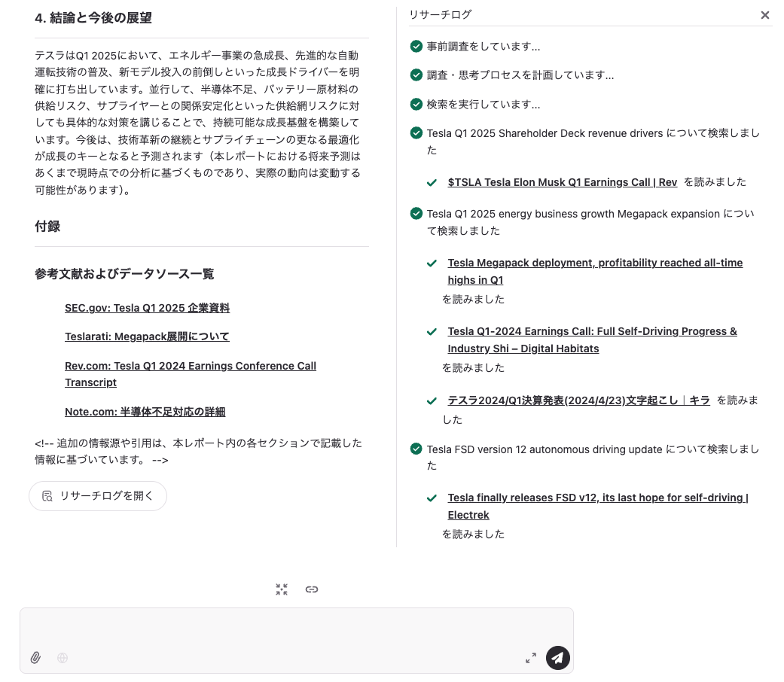Click the conclusion paragraph starting テスラはQ1 2025
This screenshot has width=784, height=682.
tap(198, 123)
